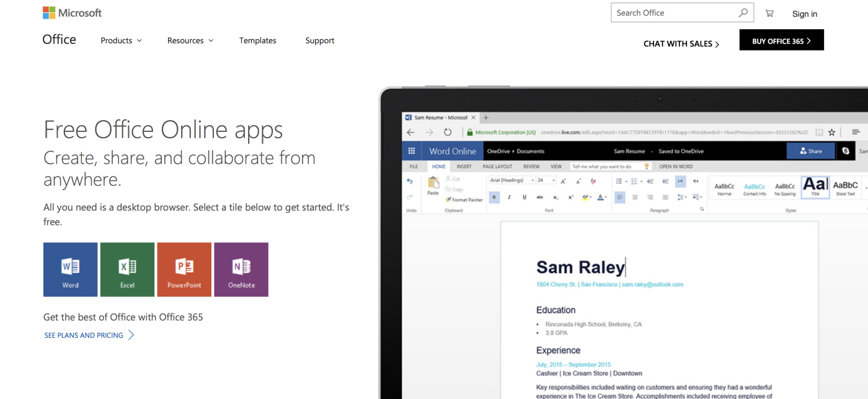Screen dimensions: 868x399
Task: Go to the Templates page
Action: [x=258, y=40]
